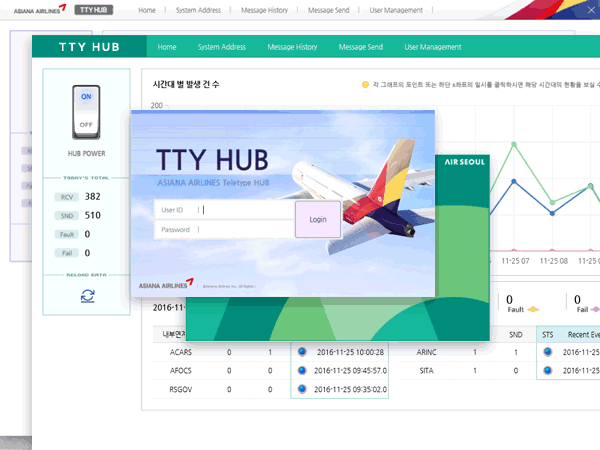Click the SITA status blue indicator

pos(548,370)
